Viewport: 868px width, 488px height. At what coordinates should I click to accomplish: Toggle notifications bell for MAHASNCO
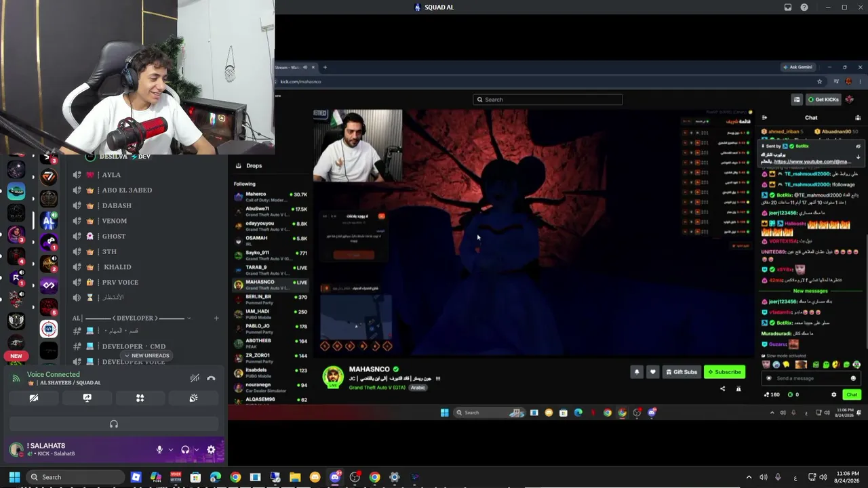click(x=637, y=372)
